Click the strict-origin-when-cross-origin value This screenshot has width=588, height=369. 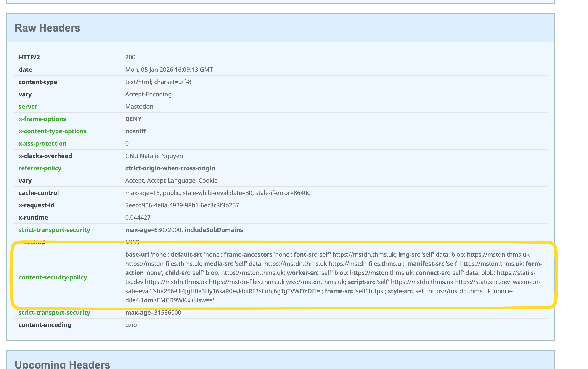170,168
